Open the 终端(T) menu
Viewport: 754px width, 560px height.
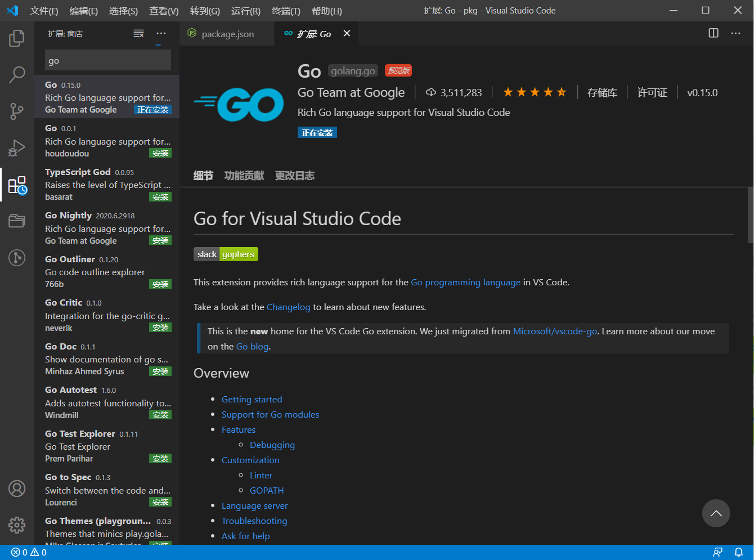[x=286, y=11]
